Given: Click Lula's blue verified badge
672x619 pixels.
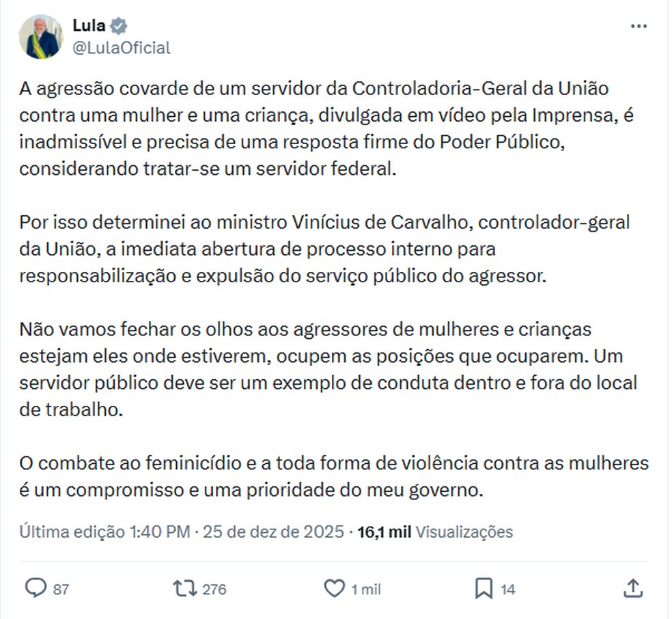Looking at the screenshot, I should point(120,25).
